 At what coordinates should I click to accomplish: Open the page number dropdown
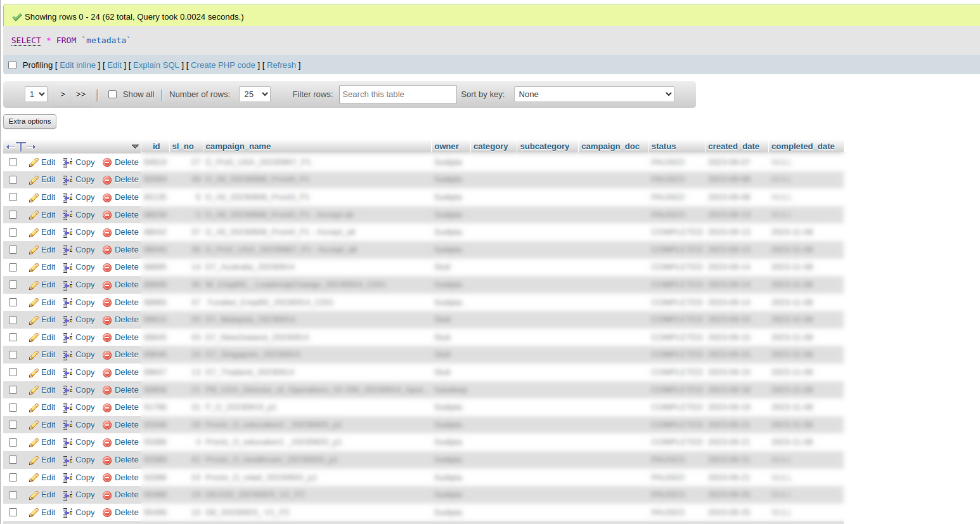point(36,95)
